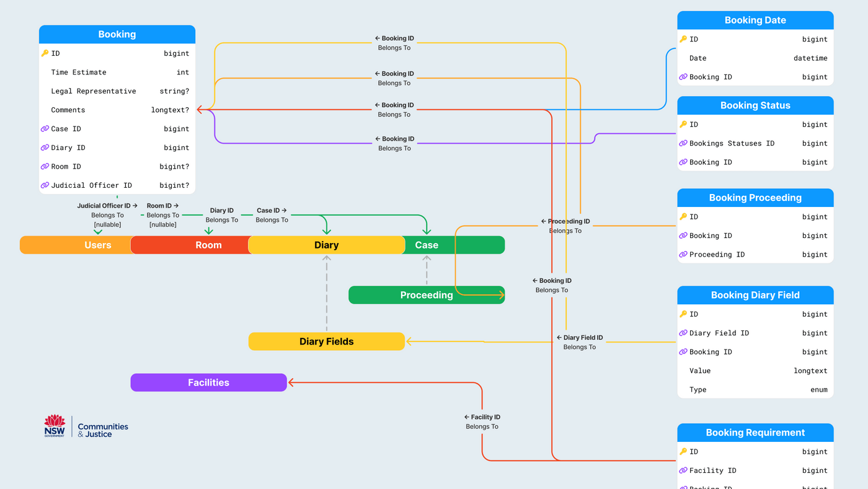Click the link icon beside Judicial Officer ID
This screenshot has width=868, height=489.
(x=45, y=185)
